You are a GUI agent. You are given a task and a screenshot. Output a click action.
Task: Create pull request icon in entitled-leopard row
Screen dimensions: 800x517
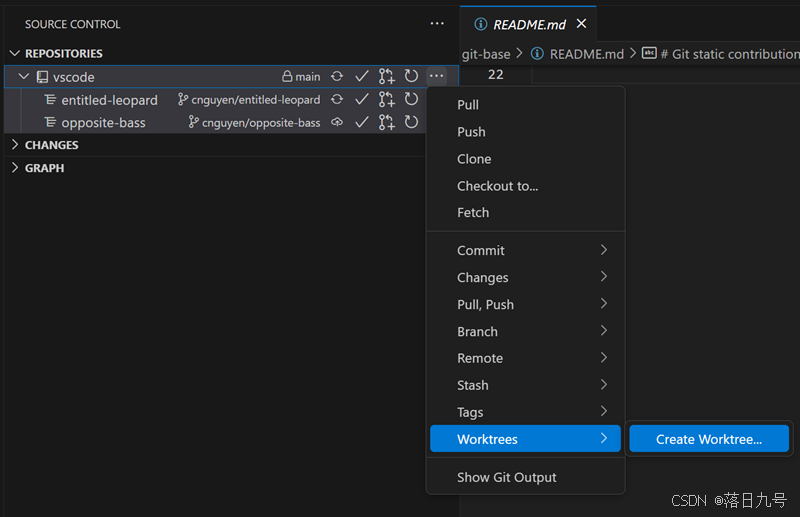[387, 99]
